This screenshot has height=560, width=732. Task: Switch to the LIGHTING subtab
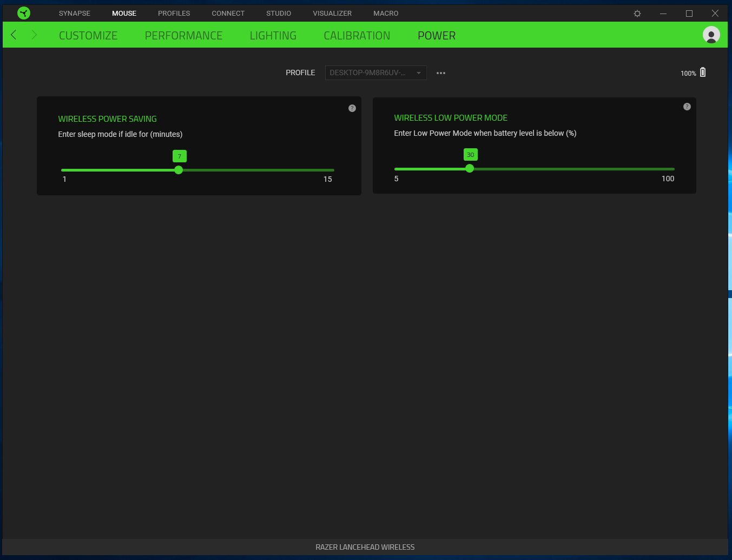coord(273,35)
